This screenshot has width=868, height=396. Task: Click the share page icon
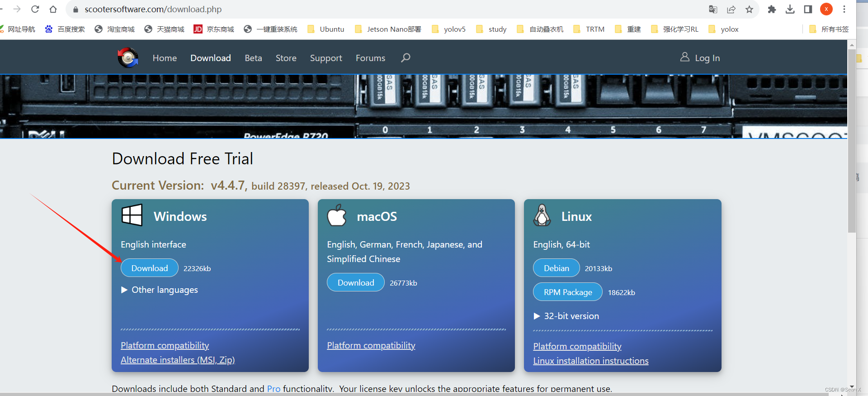[x=731, y=9]
